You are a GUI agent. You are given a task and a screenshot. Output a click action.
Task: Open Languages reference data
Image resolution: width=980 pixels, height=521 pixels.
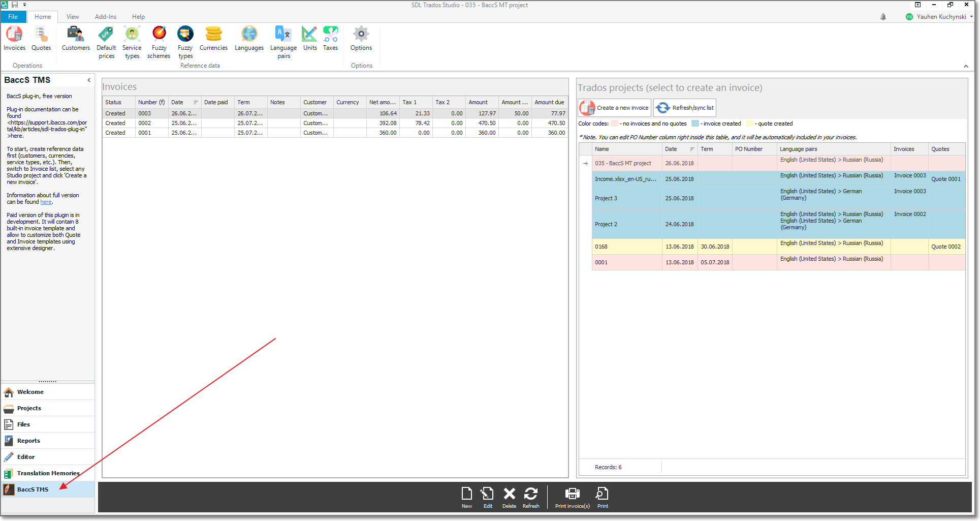point(249,39)
